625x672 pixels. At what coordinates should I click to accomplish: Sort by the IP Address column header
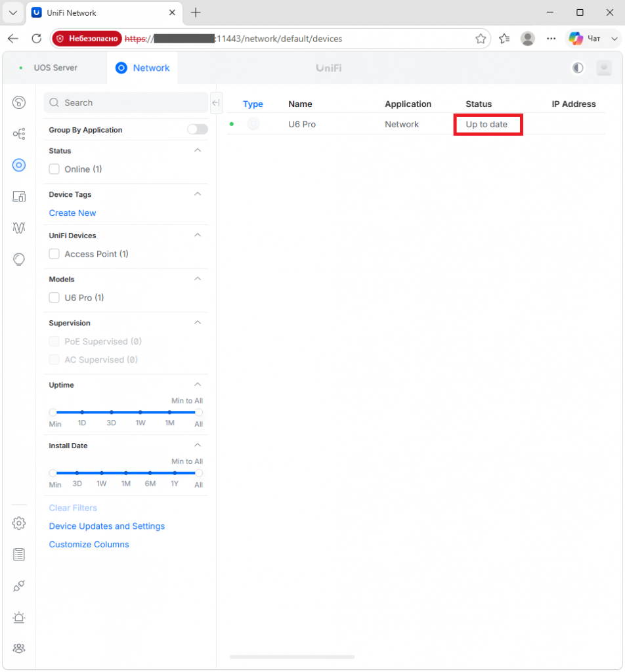pyautogui.click(x=574, y=104)
